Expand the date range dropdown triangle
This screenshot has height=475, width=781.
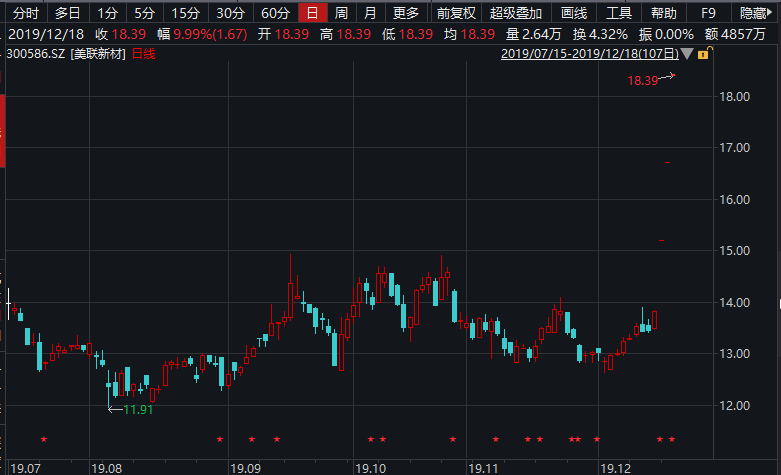(x=687, y=54)
